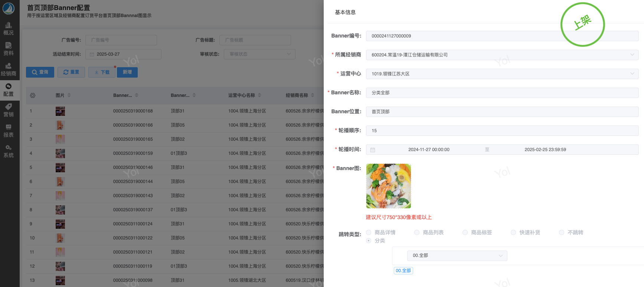
Task: Choose the 不跳转 radio option
Action: coord(562,232)
